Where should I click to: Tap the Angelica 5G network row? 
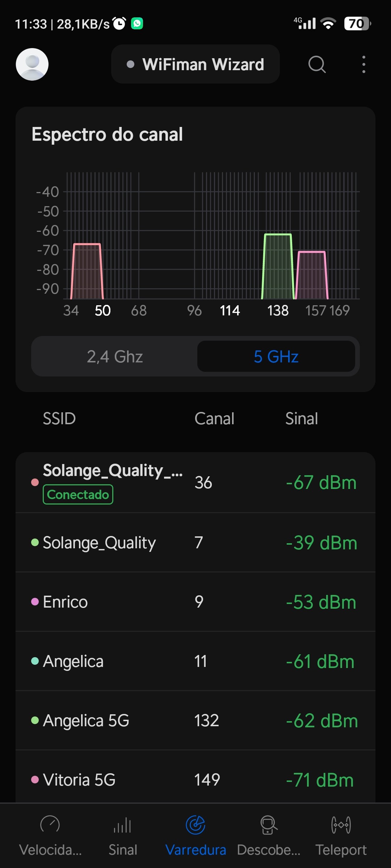click(195, 720)
